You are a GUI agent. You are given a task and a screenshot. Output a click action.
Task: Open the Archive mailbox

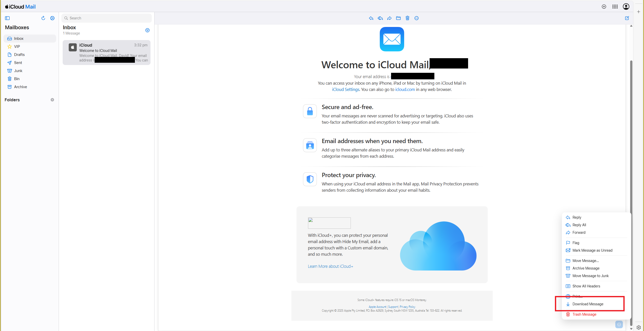click(30, 87)
